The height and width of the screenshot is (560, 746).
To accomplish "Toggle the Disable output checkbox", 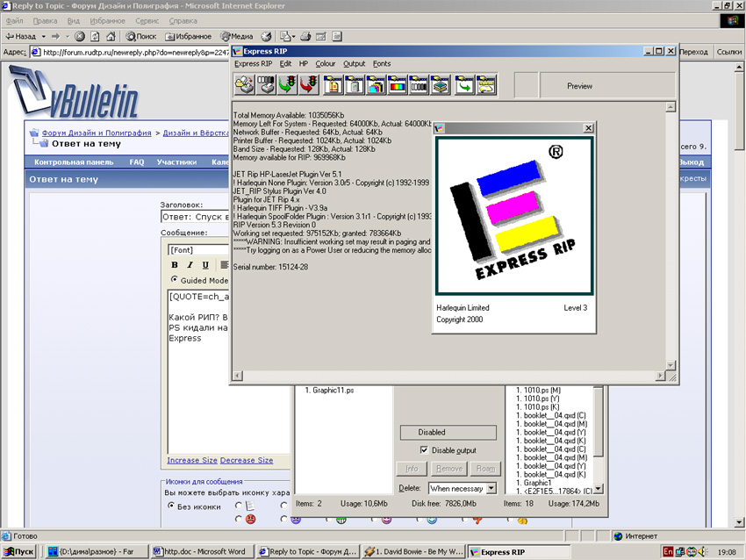I will (424, 449).
